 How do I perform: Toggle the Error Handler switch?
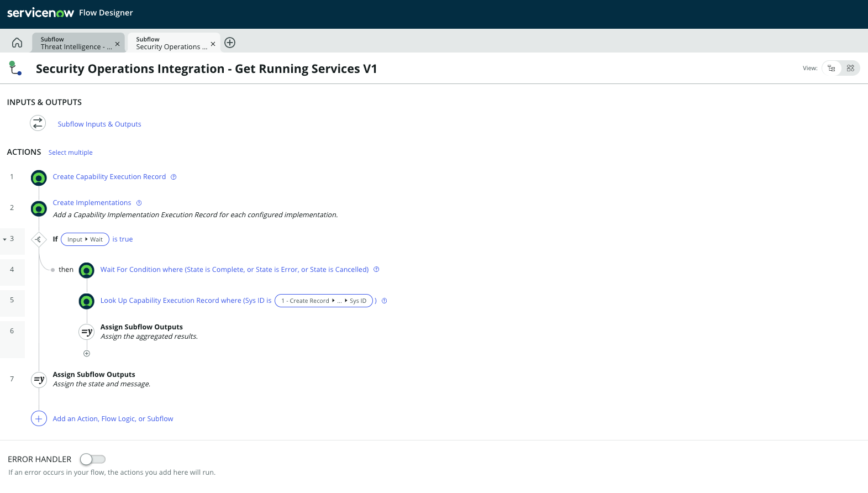(92, 459)
